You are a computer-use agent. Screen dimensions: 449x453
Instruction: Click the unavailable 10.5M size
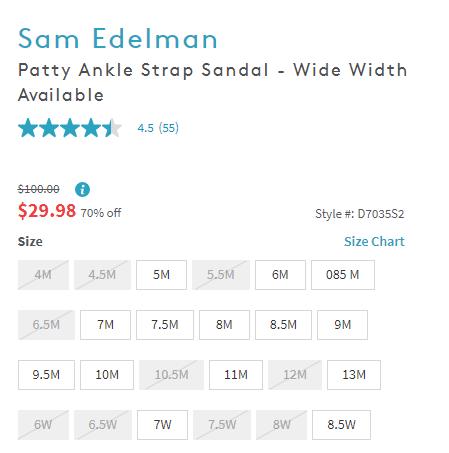point(171,375)
